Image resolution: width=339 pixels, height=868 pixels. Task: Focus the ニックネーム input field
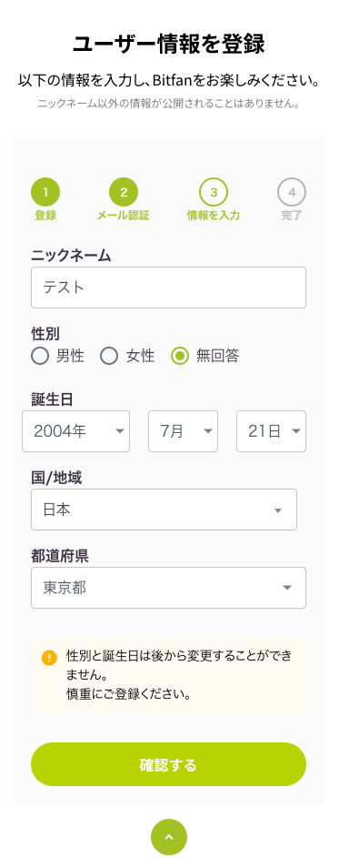[169, 288]
